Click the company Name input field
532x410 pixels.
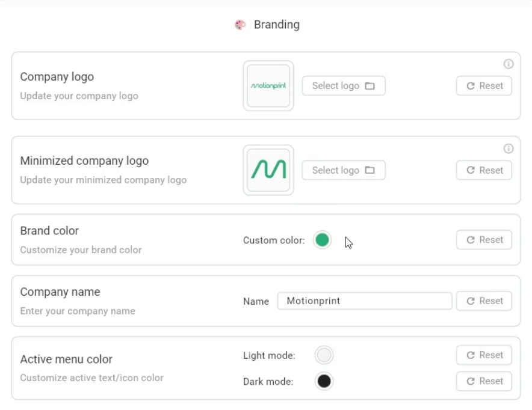point(364,301)
